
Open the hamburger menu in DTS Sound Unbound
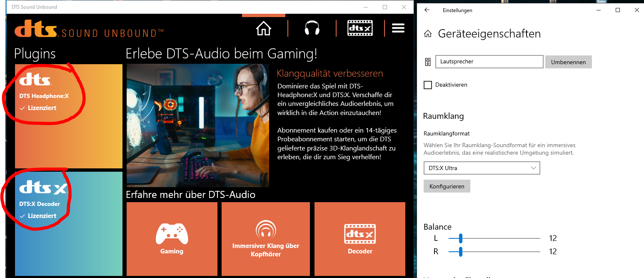click(x=398, y=28)
